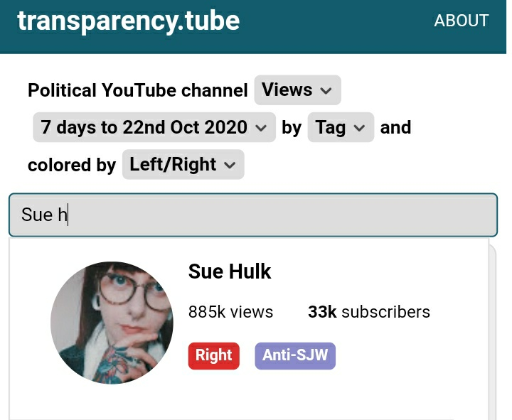
Task: Go to transparency.tube home logo
Action: tap(128, 21)
